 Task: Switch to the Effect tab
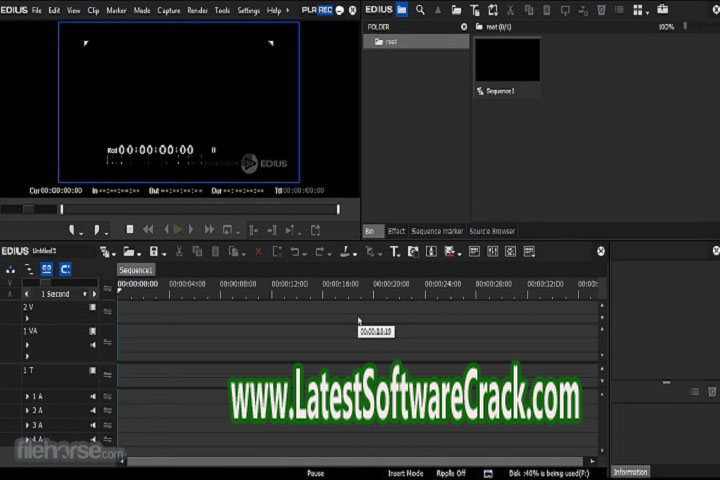[396, 231]
